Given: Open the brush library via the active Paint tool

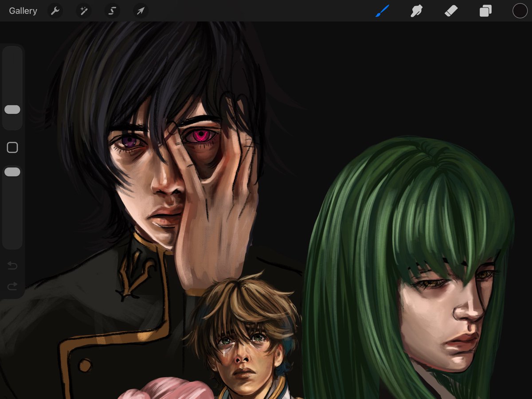Looking at the screenshot, I should [382, 11].
